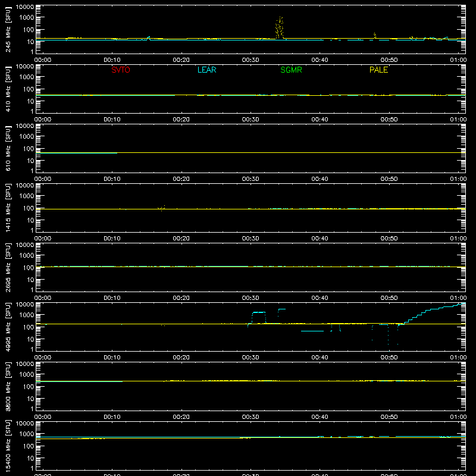Click the 15400 MHz [SFU] axis title
This screenshot has width=476, height=476.
(x=8, y=446)
